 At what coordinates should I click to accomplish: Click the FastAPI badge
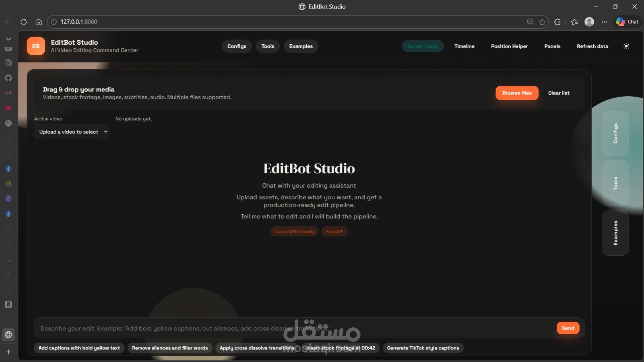coord(334,232)
